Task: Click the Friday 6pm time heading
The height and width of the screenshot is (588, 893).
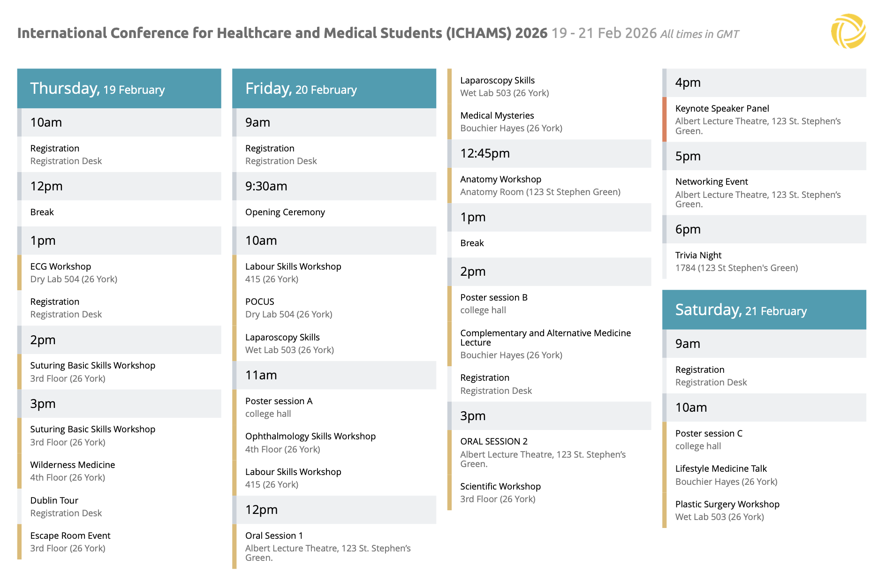Action: (764, 229)
